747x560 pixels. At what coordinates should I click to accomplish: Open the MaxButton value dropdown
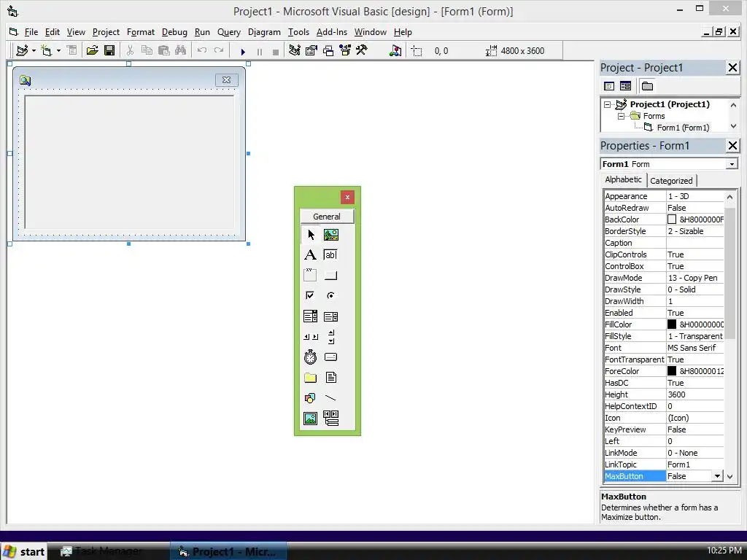pyautogui.click(x=718, y=476)
